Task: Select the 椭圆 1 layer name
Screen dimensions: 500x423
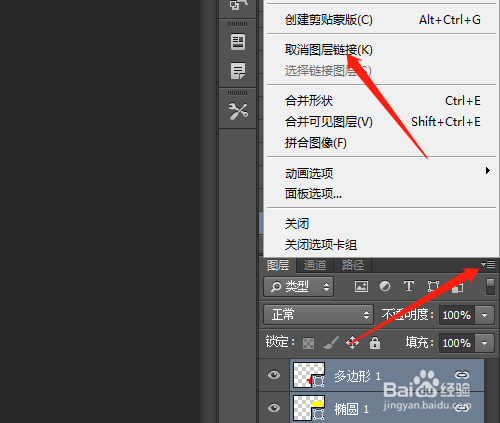Action: coord(352,409)
